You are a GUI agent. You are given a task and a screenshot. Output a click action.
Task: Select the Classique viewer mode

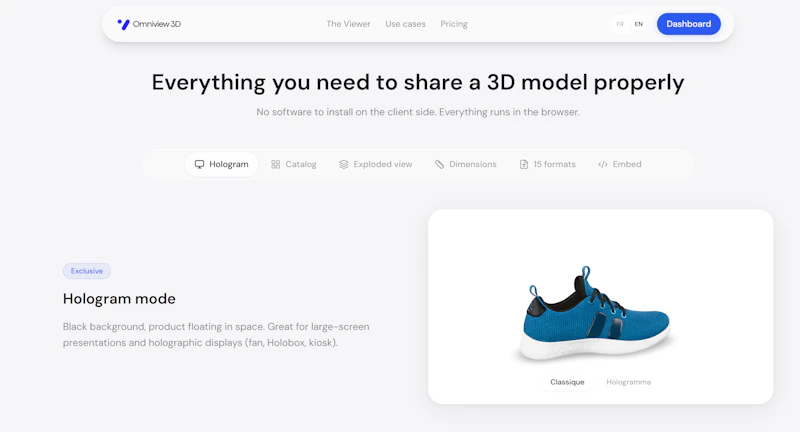point(567,382)
